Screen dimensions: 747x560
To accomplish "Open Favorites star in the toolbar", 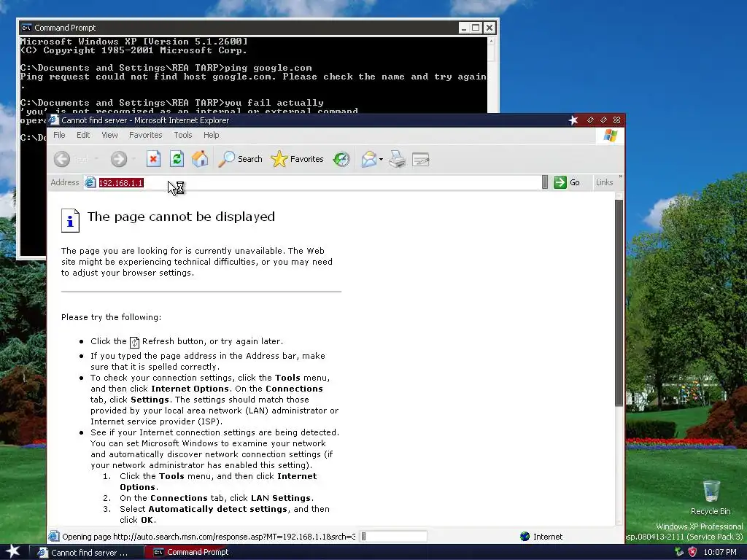I will coord(297,159).
